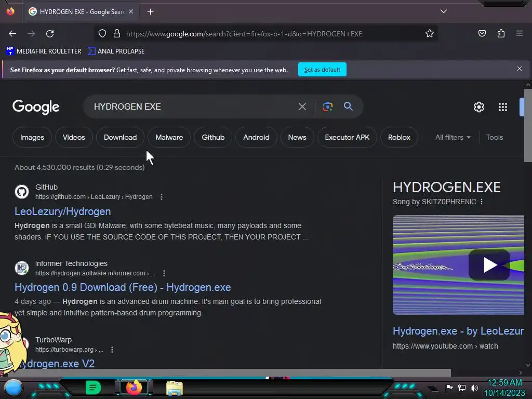Open the Extensions puzzle icon

click(x=501, y=34)
